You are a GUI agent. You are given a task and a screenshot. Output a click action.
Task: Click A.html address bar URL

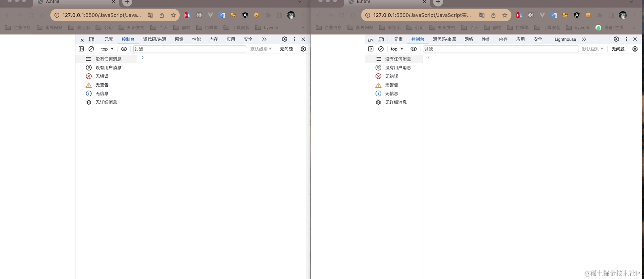point(102,15)
